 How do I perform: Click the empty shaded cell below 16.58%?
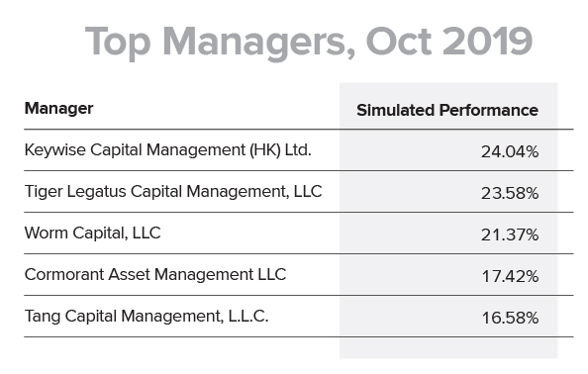point(448,348)
